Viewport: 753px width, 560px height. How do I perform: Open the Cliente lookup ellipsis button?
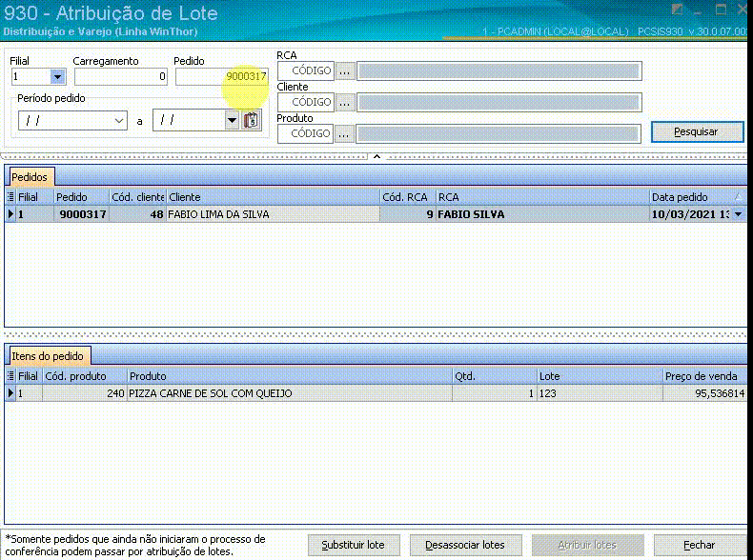pos(344,103)
